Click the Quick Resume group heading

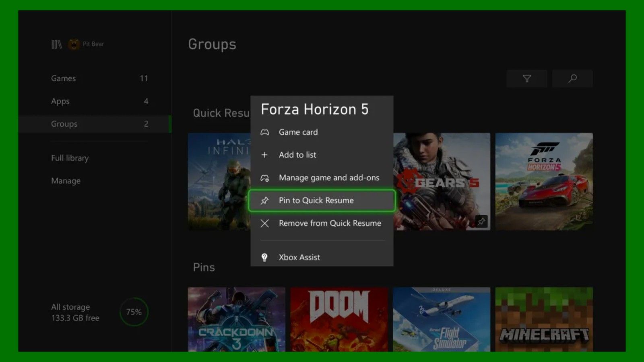[221, 113]
